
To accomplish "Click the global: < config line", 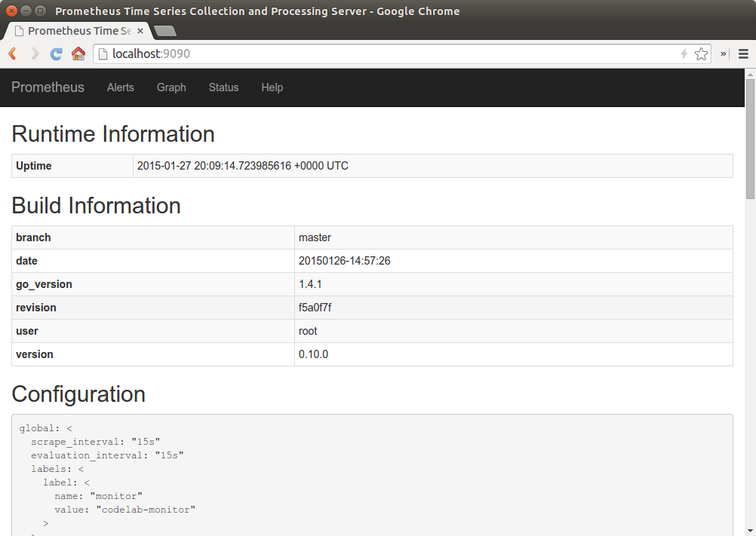I will [x=45, y=428].
